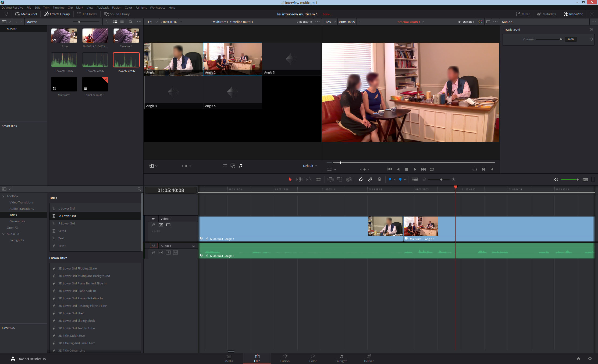Click the Replace Clip icon
Screen dimensions: 598x364
tap(349, 179)
